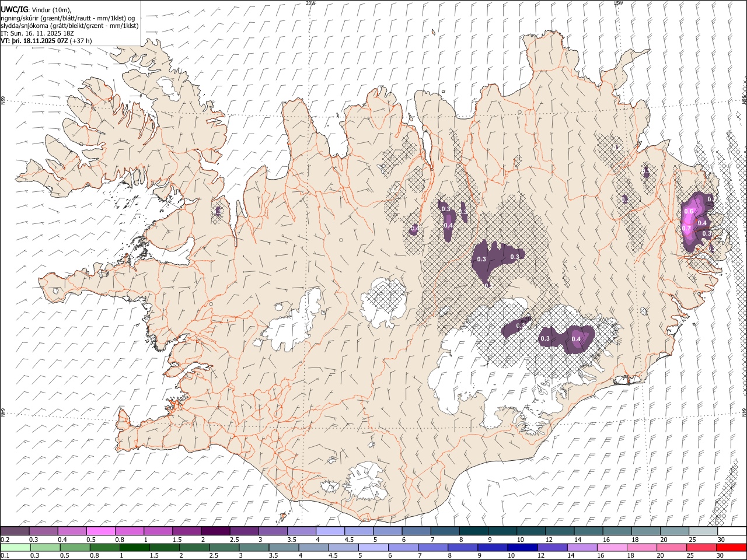Pick rain legend swatch starting at 9

pyautogui.click(x=493, y=547)
